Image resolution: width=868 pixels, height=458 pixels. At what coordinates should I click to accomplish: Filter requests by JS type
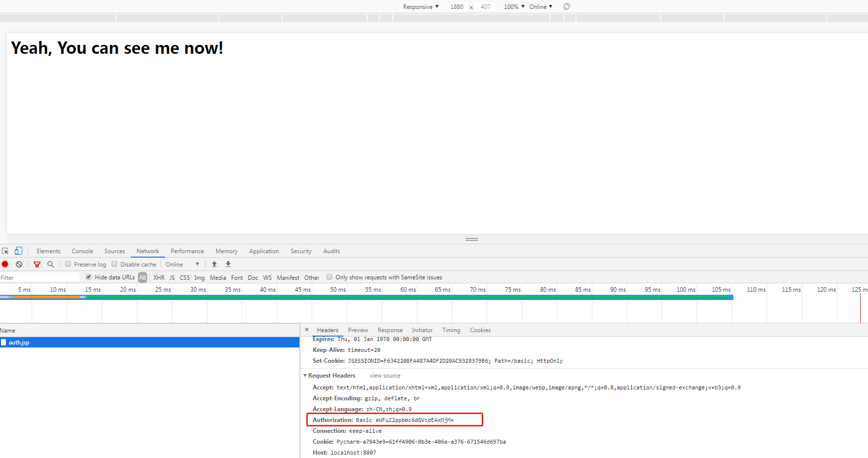pyautogui.click(x=172, y=277)
